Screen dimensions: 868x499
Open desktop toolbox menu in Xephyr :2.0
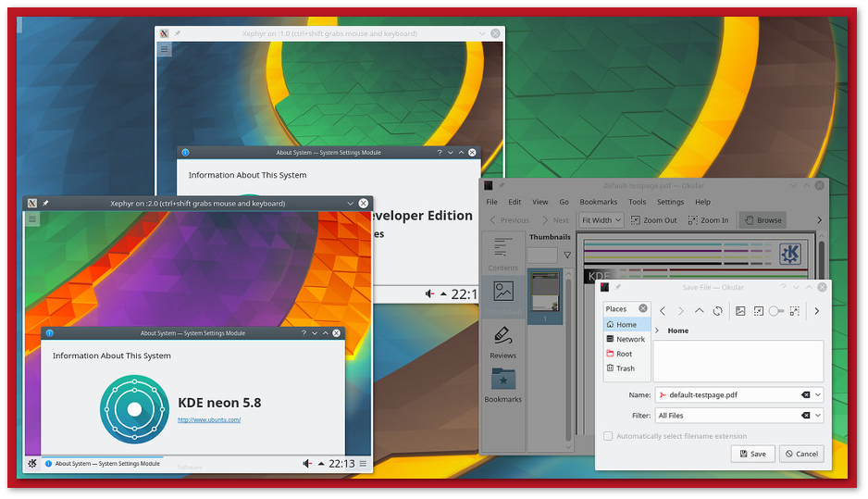(32, 219)
